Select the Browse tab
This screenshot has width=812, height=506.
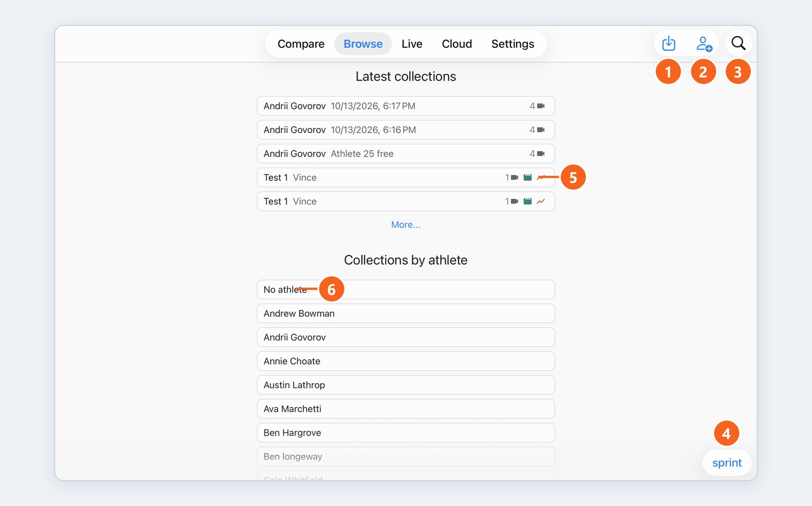click(363, 44)
